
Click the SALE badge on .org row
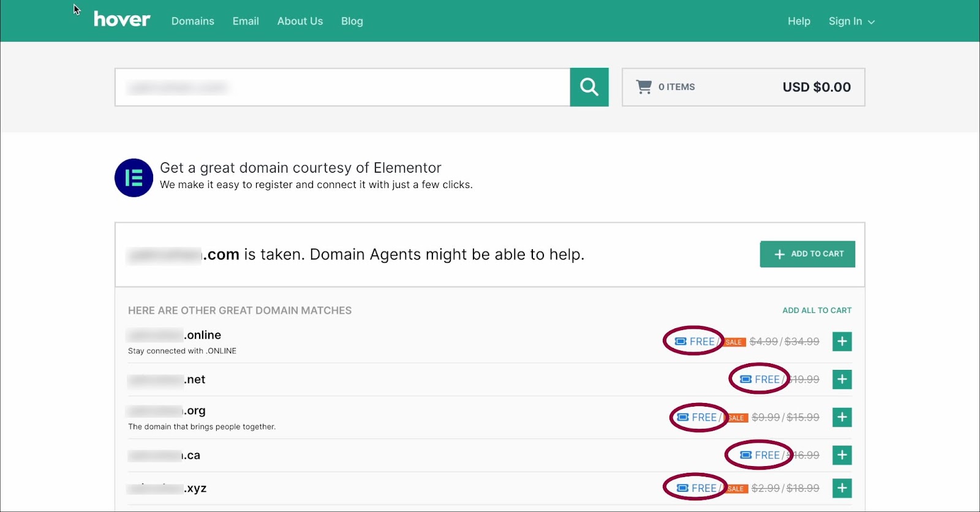pyautogui.click(x=737, y=418)
